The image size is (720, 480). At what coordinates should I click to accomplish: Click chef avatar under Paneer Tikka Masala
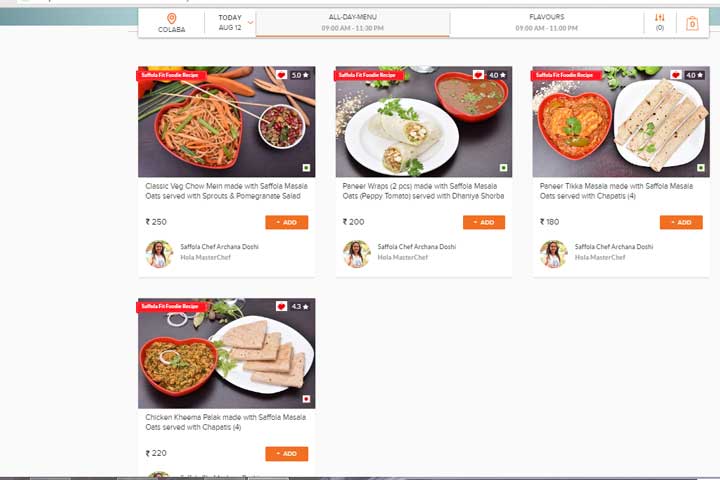click(553, 254)
